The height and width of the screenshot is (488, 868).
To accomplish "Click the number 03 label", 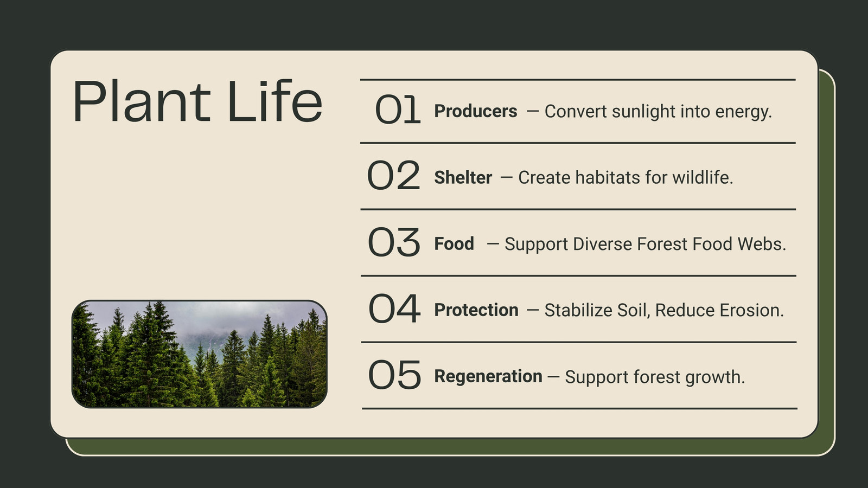I will pyautogui.click(x=394, y=242).
